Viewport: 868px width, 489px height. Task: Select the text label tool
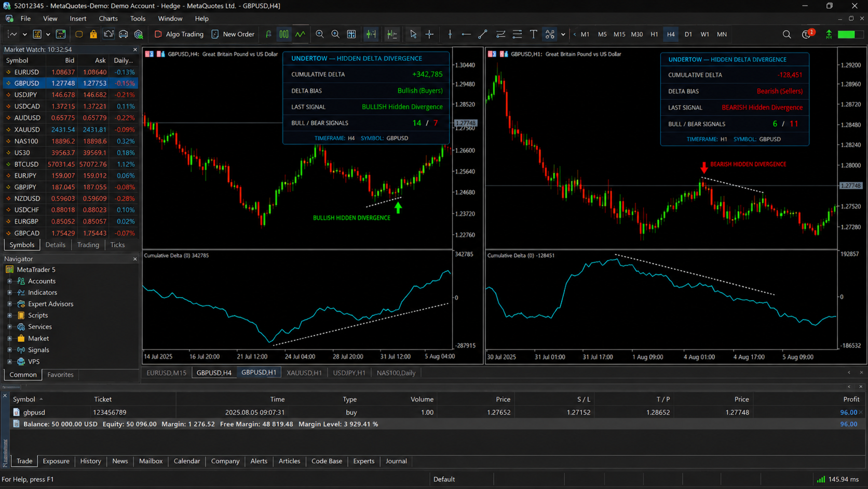[533, 34]
